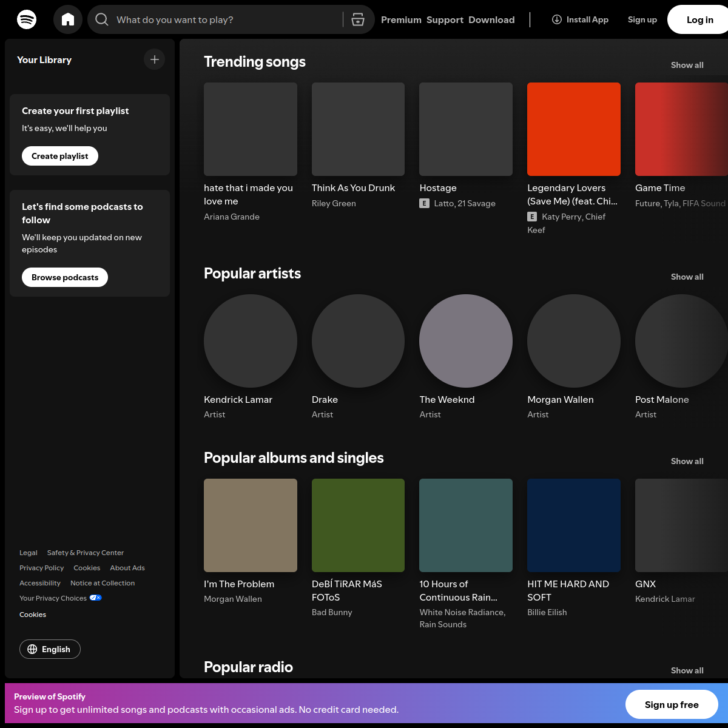Click explicit badge on Legendary Lovers
The width and height of the screenshot is (728, 728).
point(532,217)
